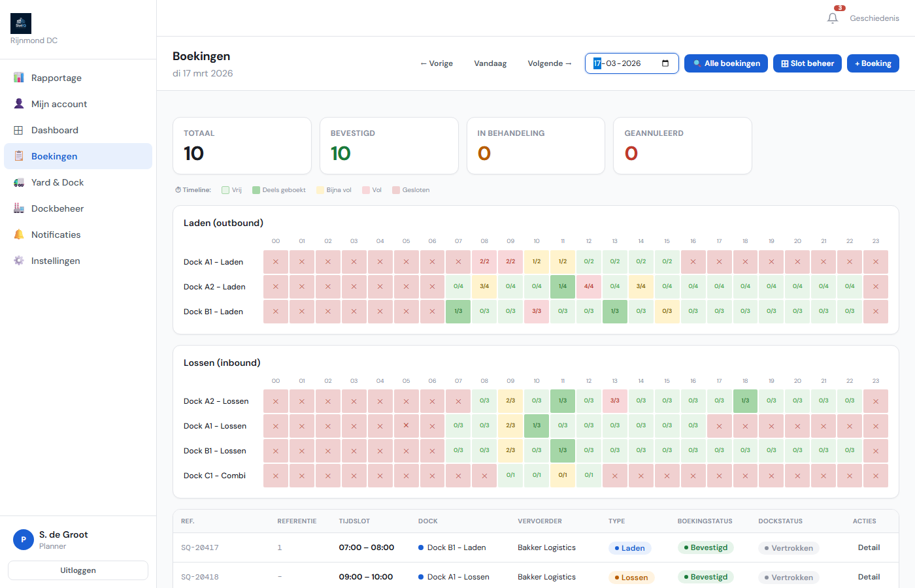Click Vorige to view the previous day

(x=437, y=63)
